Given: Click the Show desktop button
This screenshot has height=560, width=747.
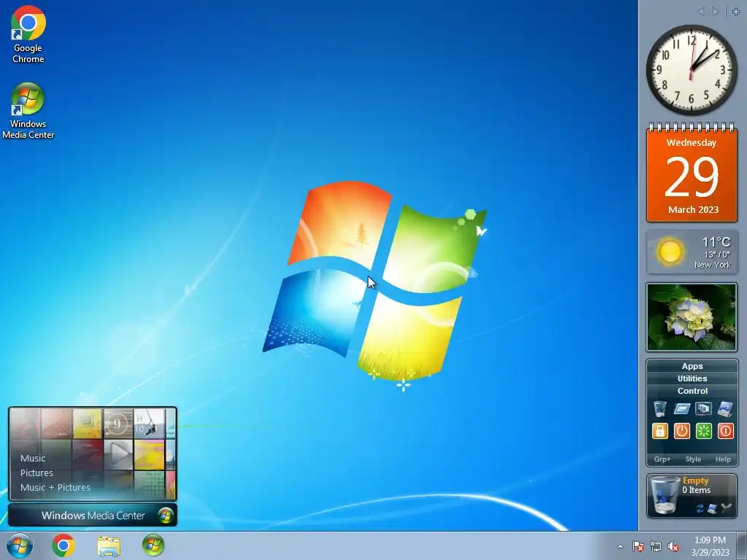Looking at the screenshot, I should (742, 545).
